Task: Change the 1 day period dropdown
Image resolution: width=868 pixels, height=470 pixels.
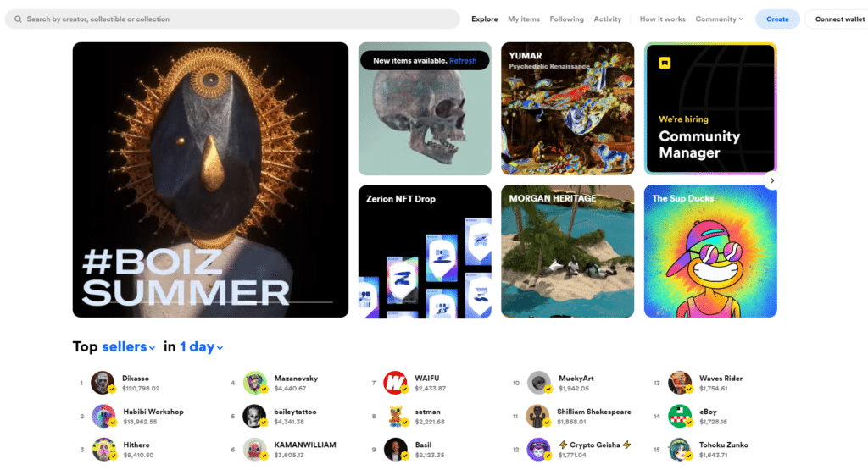Action: click(x=202, y=346)
